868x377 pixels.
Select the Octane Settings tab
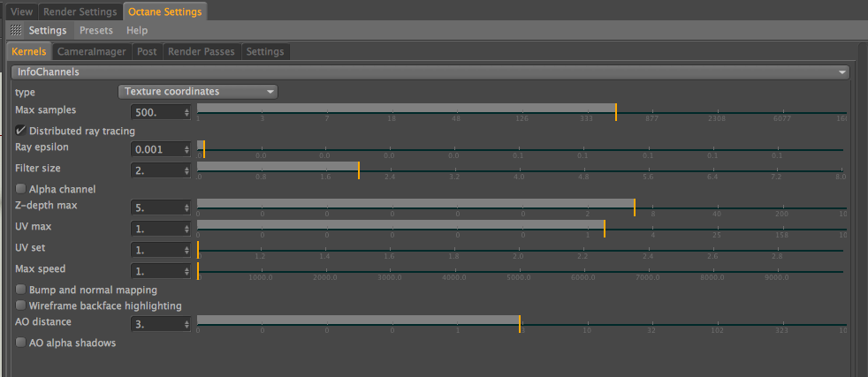[165, 11]
